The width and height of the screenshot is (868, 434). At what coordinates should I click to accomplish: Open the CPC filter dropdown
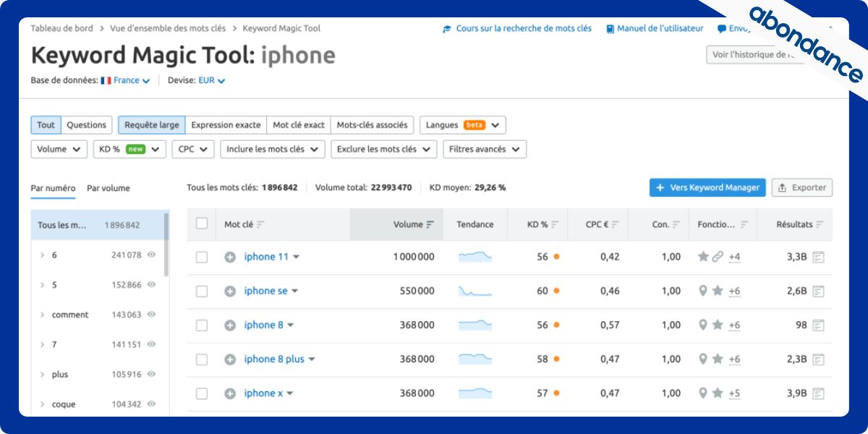click(193, 149)
